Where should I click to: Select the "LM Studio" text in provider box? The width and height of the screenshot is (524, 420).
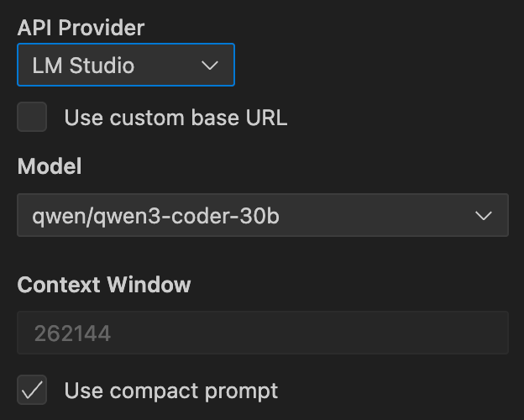tap(83, 66)
